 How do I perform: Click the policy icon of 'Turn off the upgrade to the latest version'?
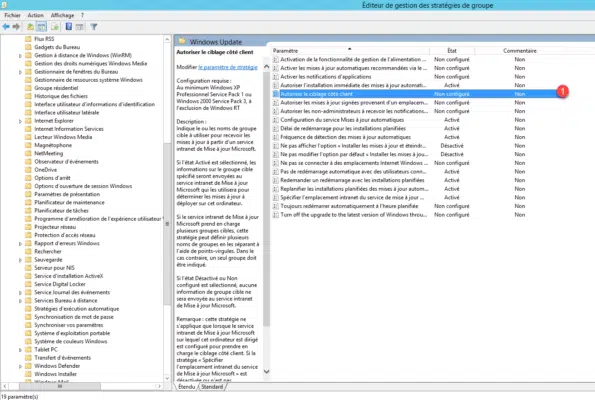[x=276, y=214]
